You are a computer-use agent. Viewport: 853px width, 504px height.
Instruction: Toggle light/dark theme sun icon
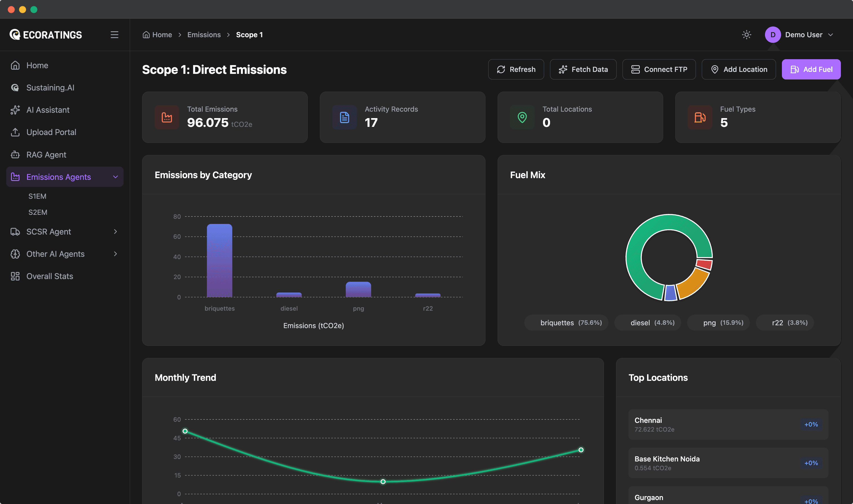(746, 35)
